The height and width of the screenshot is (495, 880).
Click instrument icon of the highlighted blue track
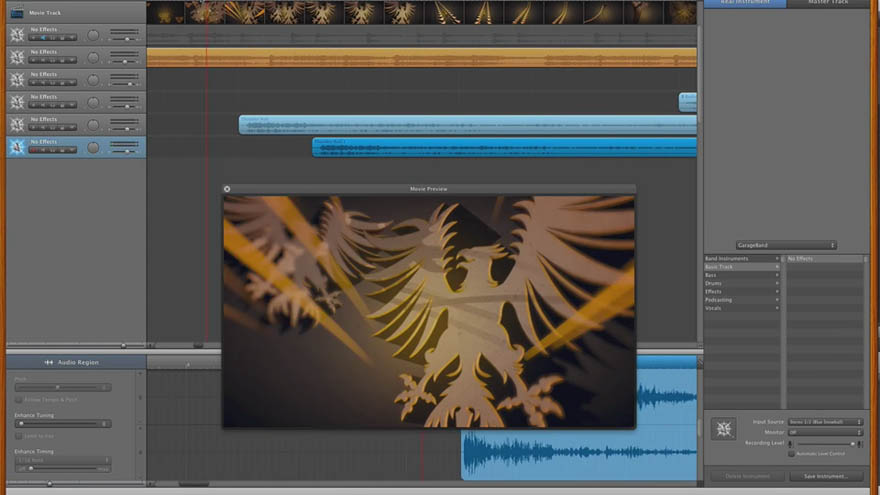click(17, 146)
